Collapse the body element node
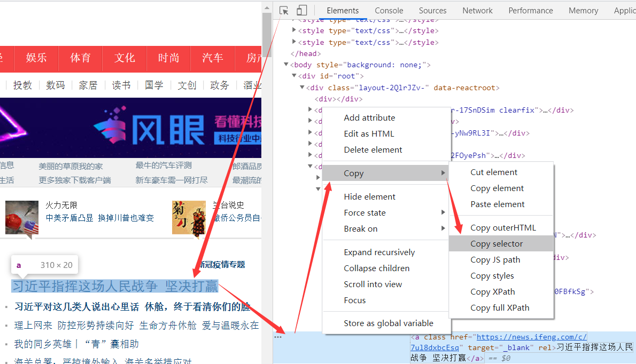The image size is (636, 364). [286, 65]
